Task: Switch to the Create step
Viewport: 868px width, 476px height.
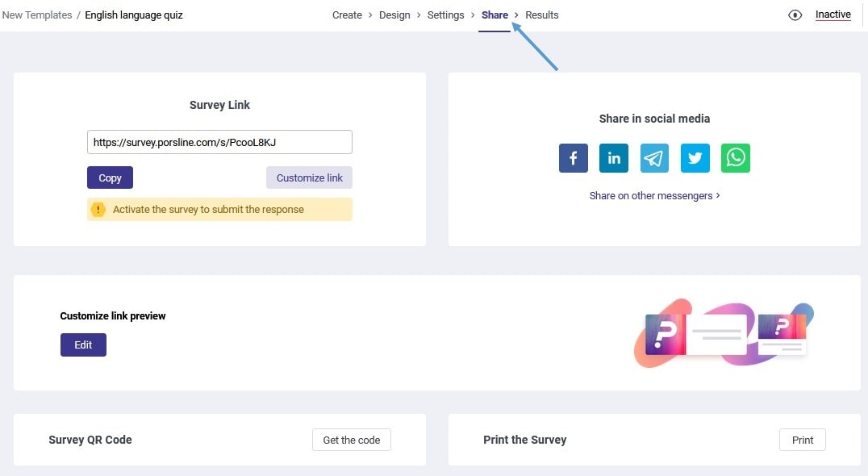Action: [x=347, y=15]
